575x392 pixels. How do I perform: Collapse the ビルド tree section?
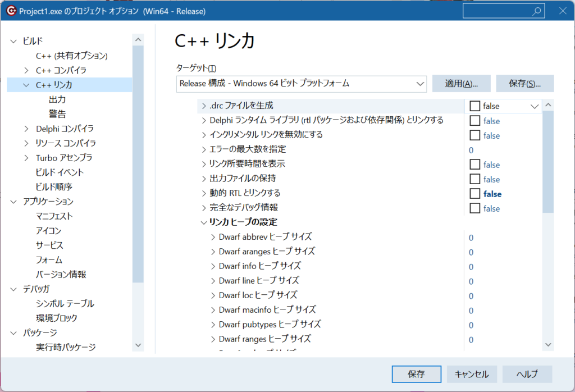pyautogui.click(x=13, y=41)
